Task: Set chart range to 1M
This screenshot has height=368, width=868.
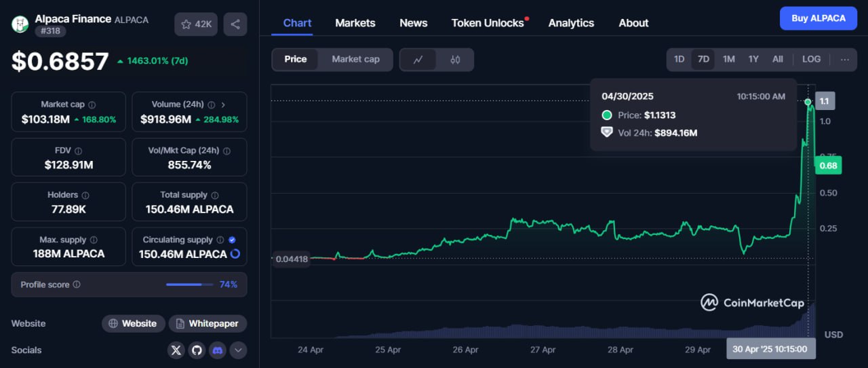Action: pyautogui.click(x=728, y=59)
